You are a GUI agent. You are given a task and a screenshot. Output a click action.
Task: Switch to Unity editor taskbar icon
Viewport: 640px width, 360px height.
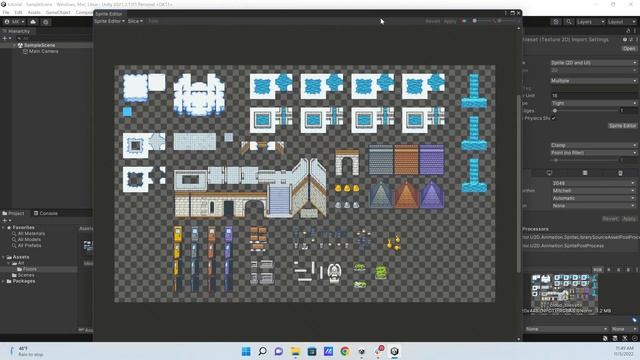[x=394, y=351]
